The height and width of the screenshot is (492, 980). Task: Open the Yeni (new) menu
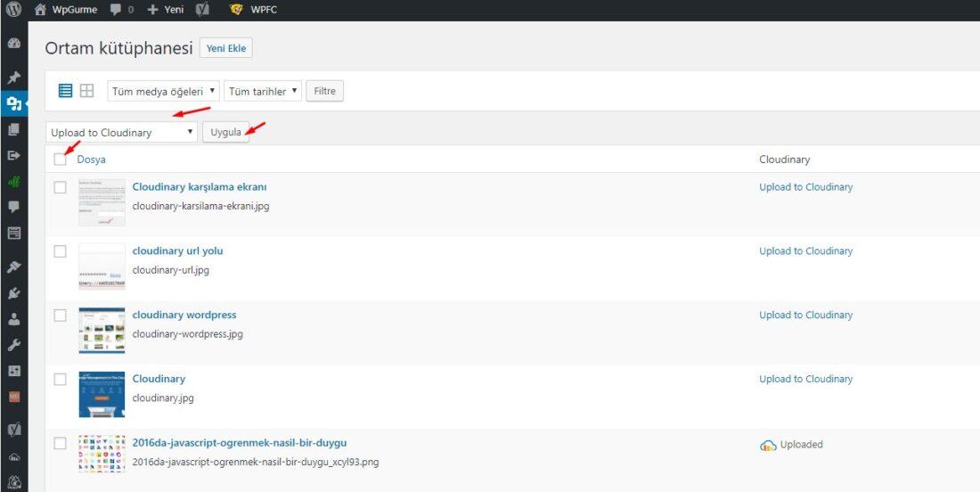(166, 10)
